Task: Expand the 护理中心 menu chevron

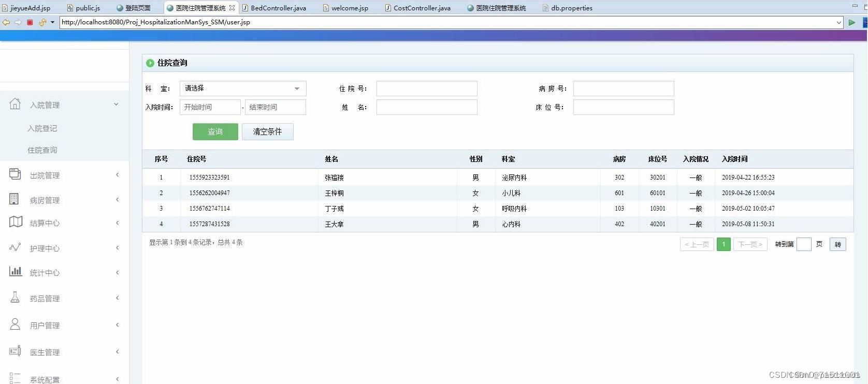Action: pos(118,247)
